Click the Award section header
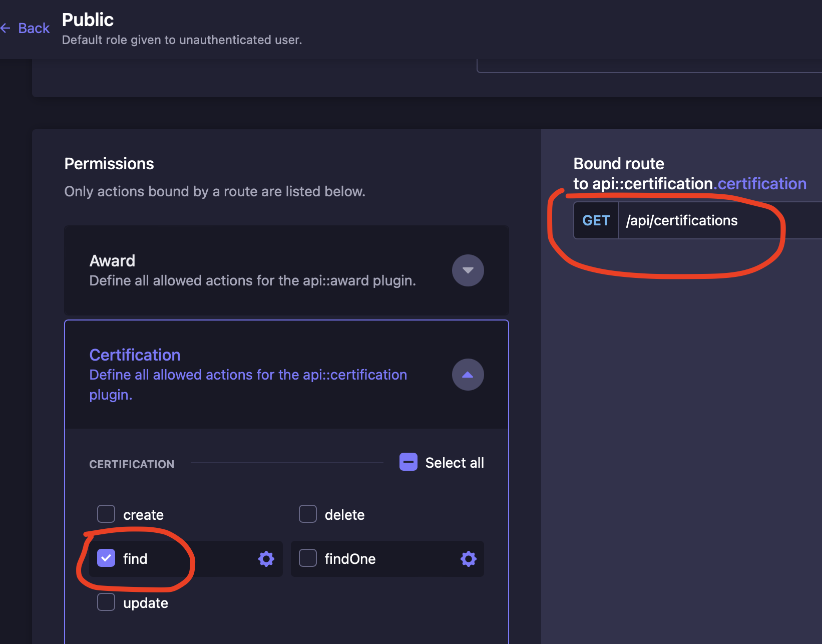This screenshot has height=644, width=822. point(112,260)
